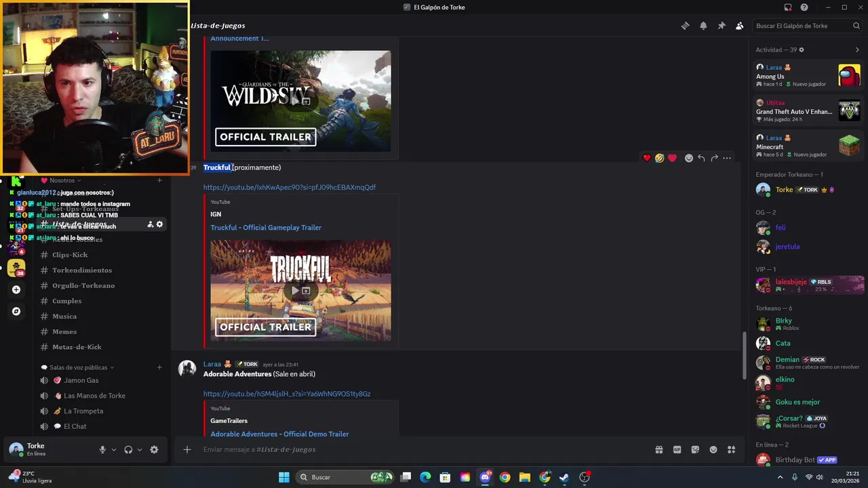Play the Truckful trailer video

pyautogui.click(x=295, y=291)
